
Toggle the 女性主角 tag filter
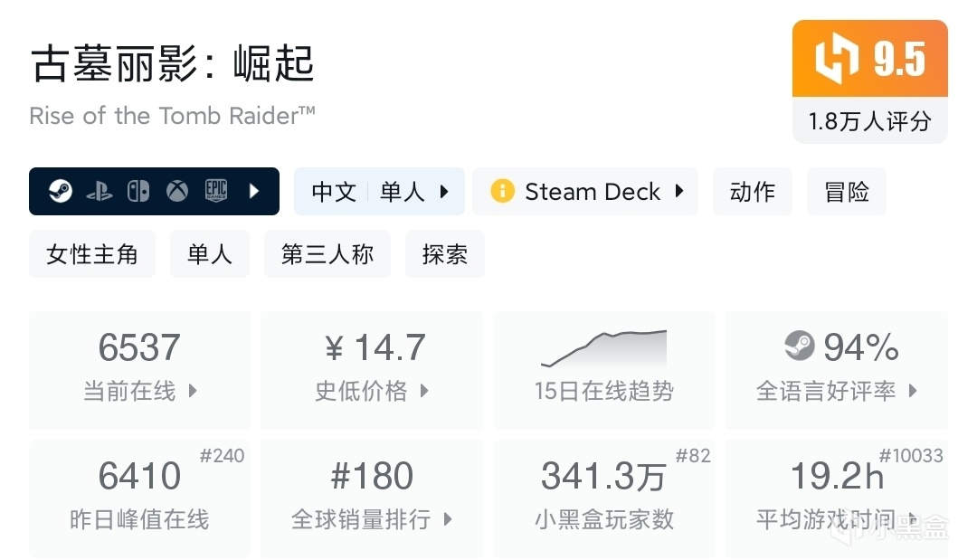pyautogui.click(x=91, y=254)
